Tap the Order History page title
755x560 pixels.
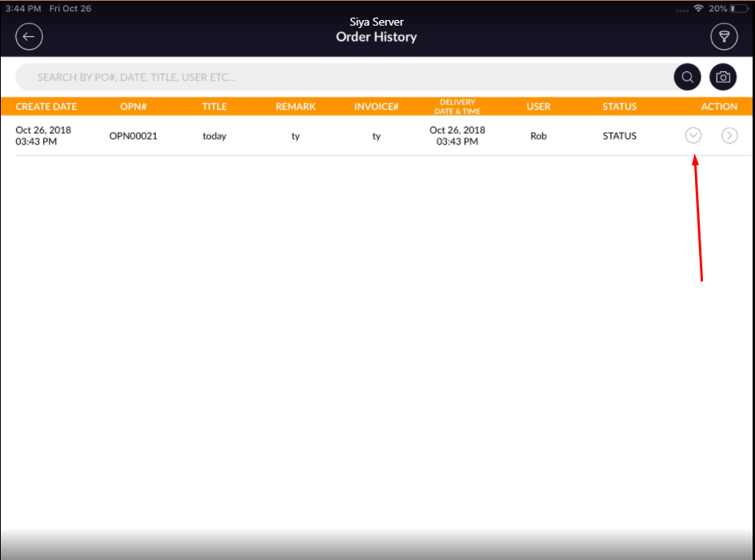tap(377, 37)
